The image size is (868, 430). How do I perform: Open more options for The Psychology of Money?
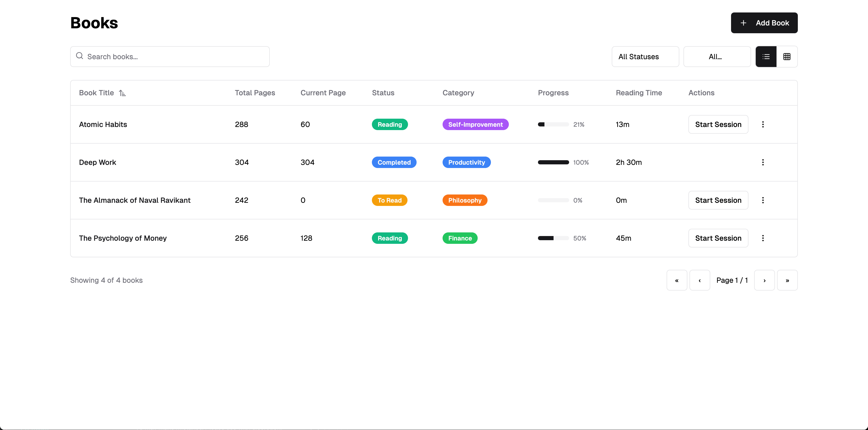point(763,238)
